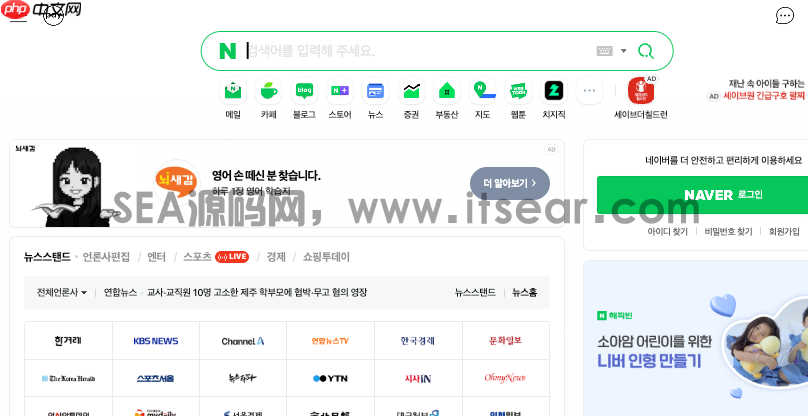Viewport: 808px width, 416px height.
Task: Open the 문화일보 publisher tile
Action: click(x=506, y=341)
